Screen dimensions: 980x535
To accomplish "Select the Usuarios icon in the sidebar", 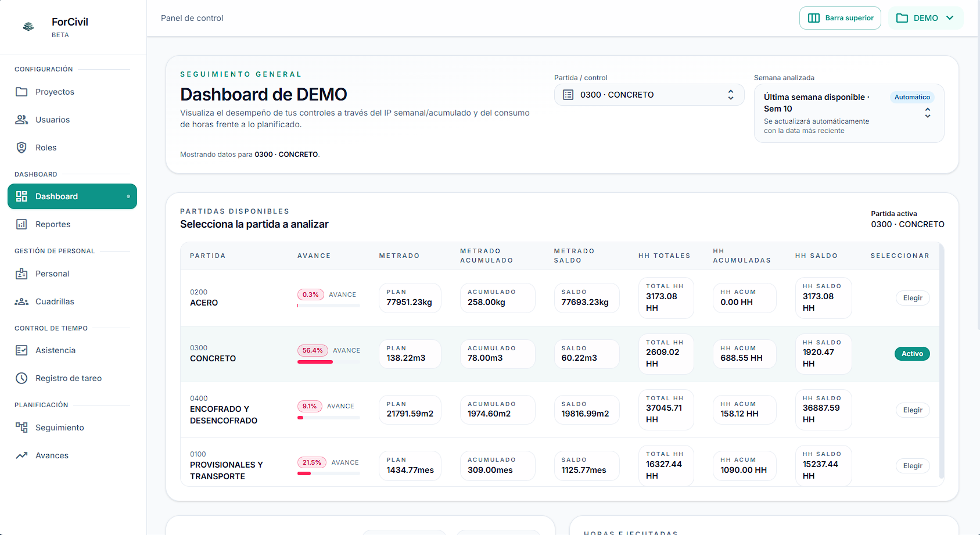I will click(21, 119).
